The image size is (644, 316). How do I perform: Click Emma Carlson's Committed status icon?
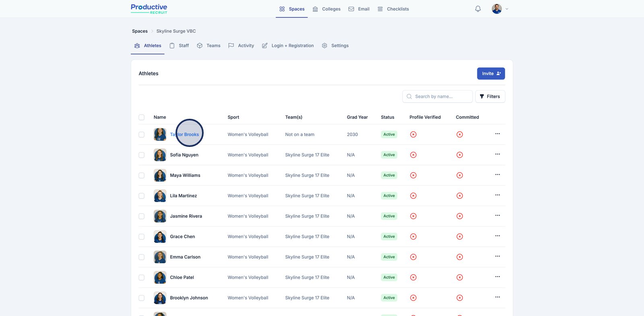coord(460,257)
